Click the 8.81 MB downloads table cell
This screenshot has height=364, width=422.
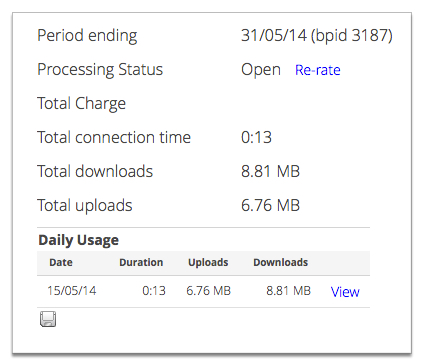[x=289, y=291]
